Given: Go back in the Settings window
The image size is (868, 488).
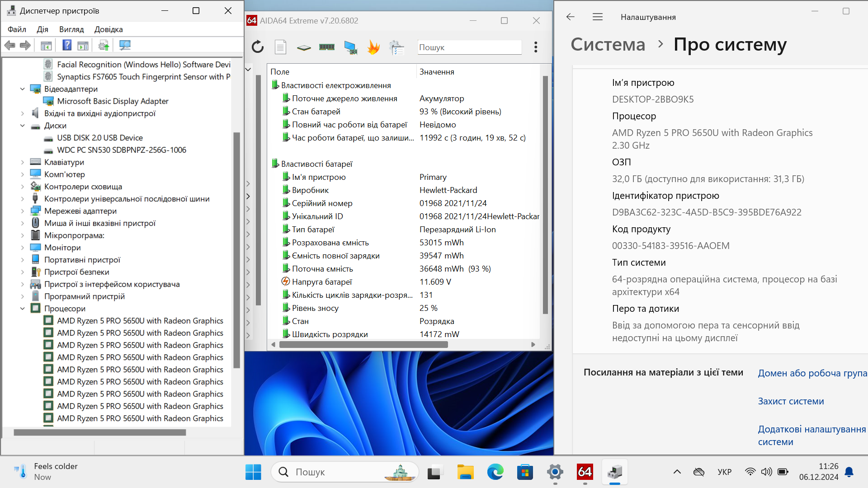Looking at the screenshot, I should click(570, 17).
